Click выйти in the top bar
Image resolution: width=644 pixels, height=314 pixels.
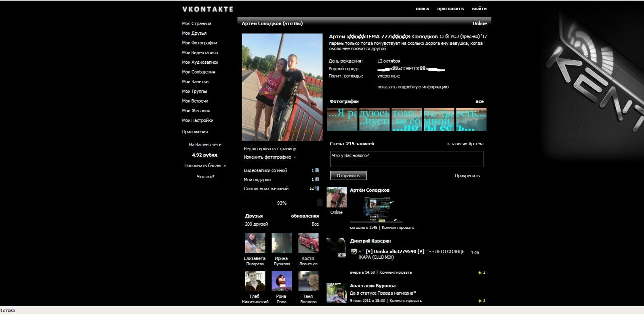click(x=479, y=8)
